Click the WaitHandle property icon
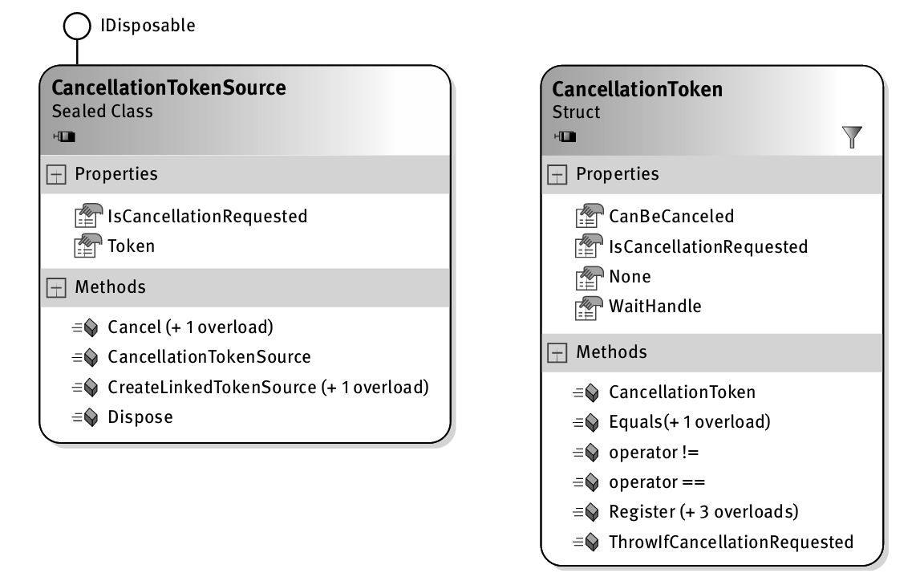This screenshot has height=577, width=924. [588, 307]
